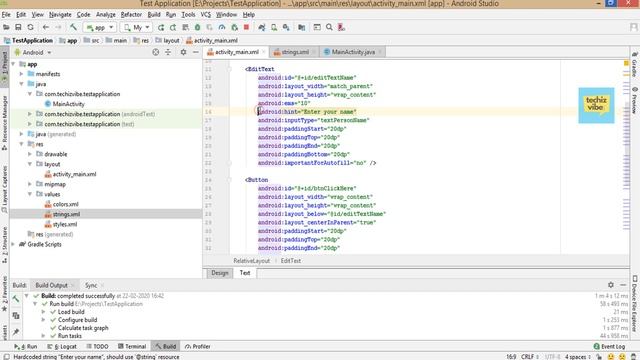Switch to the Text editor view tab
Image resolution: width=640 pixels, height=360 pixels.
click(244, 273)
